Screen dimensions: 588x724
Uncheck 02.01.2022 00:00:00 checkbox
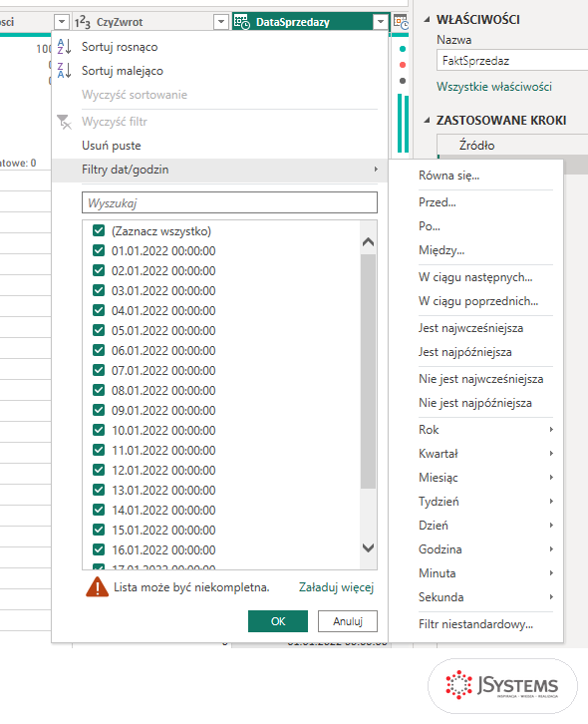click(x=99, y=270)
